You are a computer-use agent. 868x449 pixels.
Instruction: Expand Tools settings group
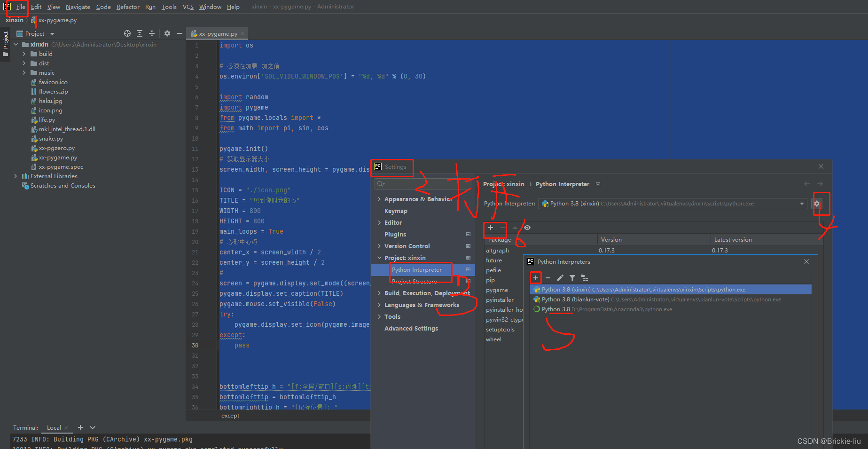(x=379, y=317)
